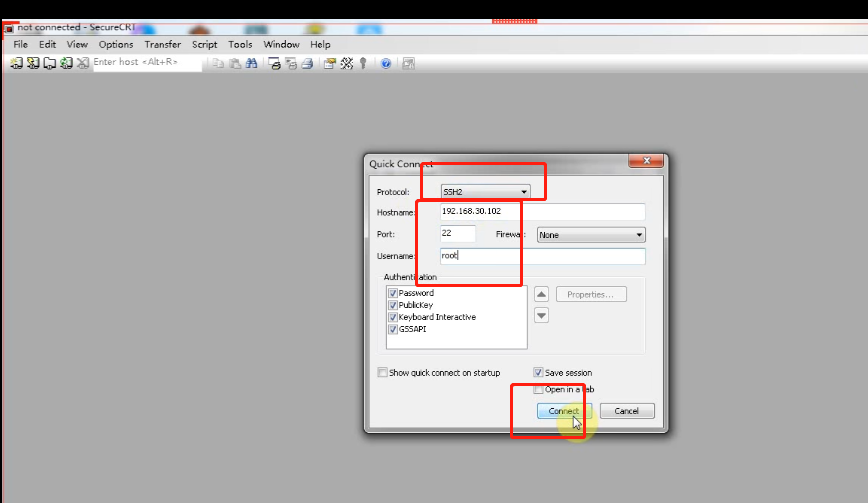Click the Reconnect green arrows icon
This screenshot has width=868, height=503.
pos(66,63)
